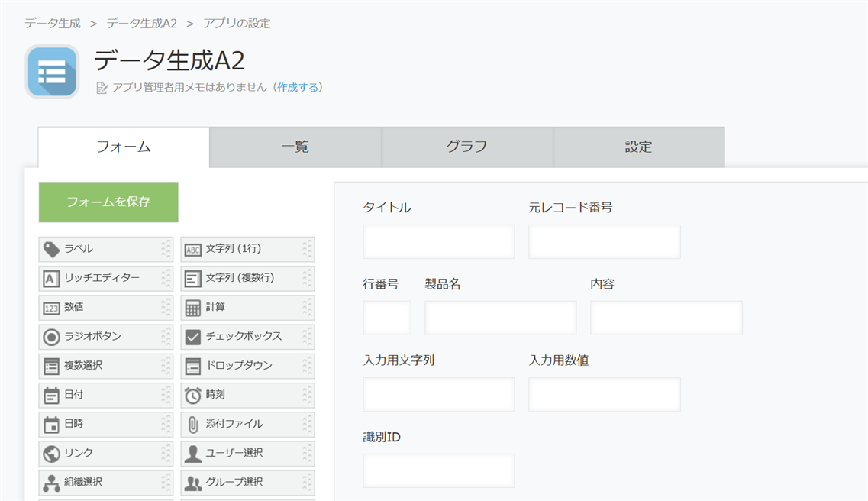This screenshot has width=868, height=501.
Task: Pick the 計算 calculator icon
Action: 192,308
